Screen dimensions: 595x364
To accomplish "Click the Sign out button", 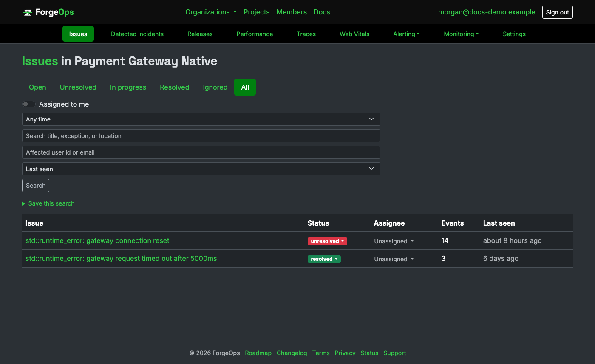I will click(x=558, y=12).
